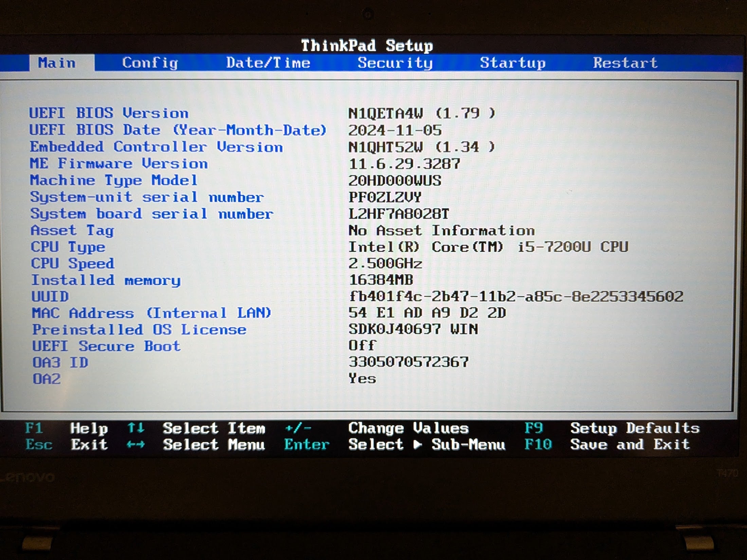This screenshot has width=747, height=560.
Task: Select the UEFI BIOS Version row
Action: tap(108, 113)
